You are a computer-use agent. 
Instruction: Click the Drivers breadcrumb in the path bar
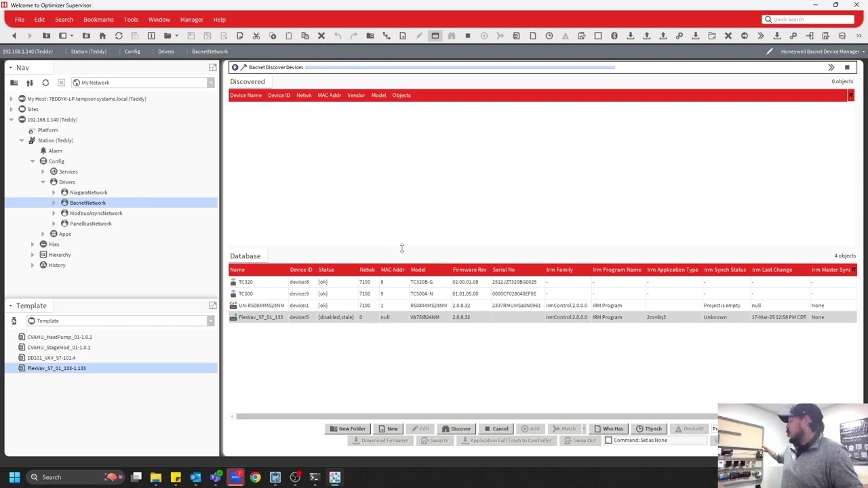166,52
